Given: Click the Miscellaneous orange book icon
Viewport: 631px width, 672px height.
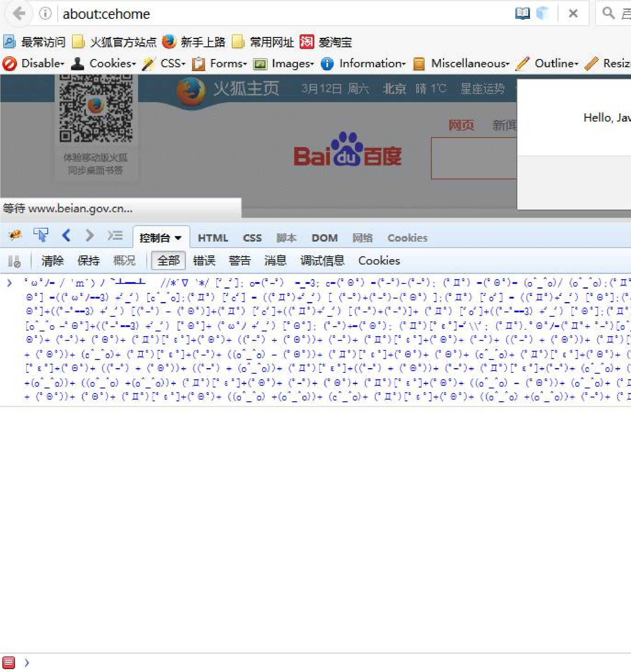Looking at the screenshot, I should 419,63.
